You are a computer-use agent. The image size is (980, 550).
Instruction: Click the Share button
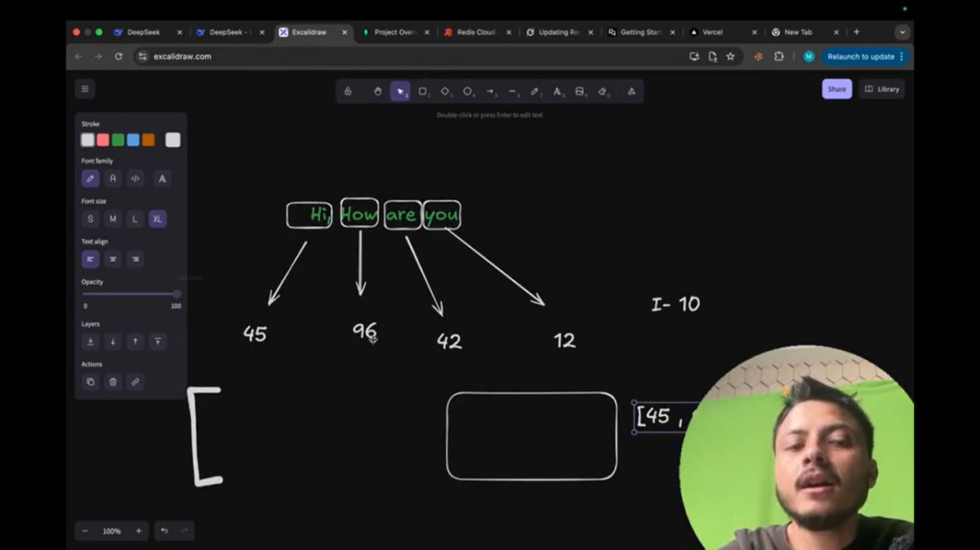tap(837, 89)
